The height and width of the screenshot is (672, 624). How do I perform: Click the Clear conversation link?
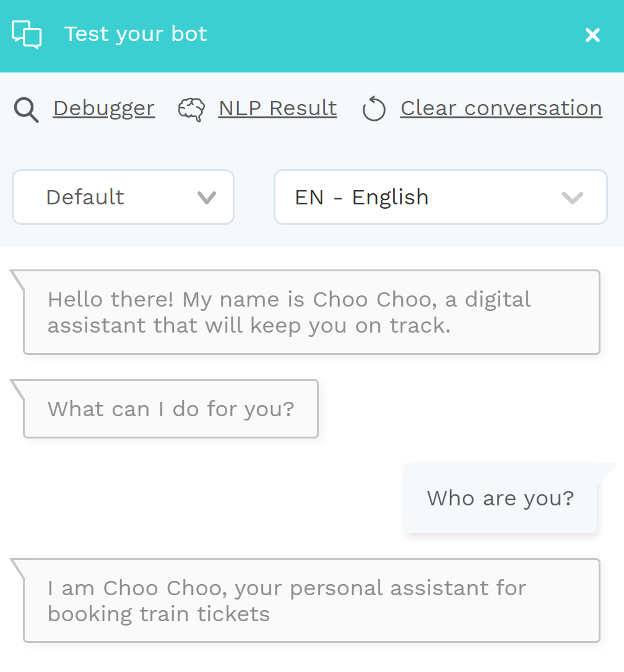(501, 108)
